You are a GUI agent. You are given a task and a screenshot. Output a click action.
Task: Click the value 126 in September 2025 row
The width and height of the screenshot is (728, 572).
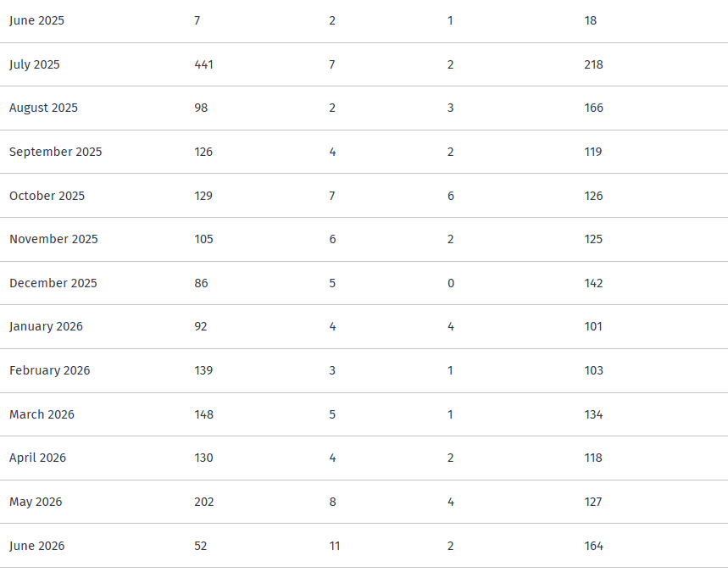point(203,152)
